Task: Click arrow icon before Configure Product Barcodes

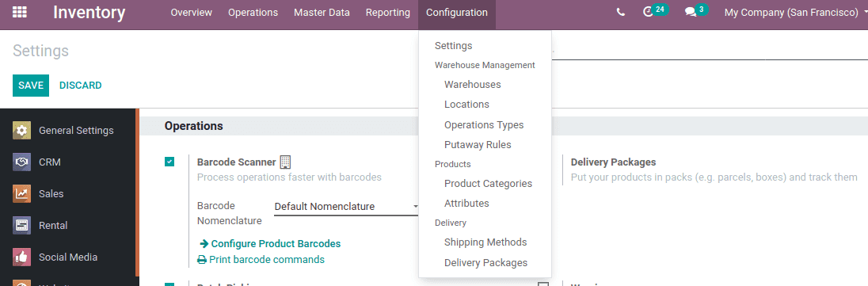Action: (204, 243)
